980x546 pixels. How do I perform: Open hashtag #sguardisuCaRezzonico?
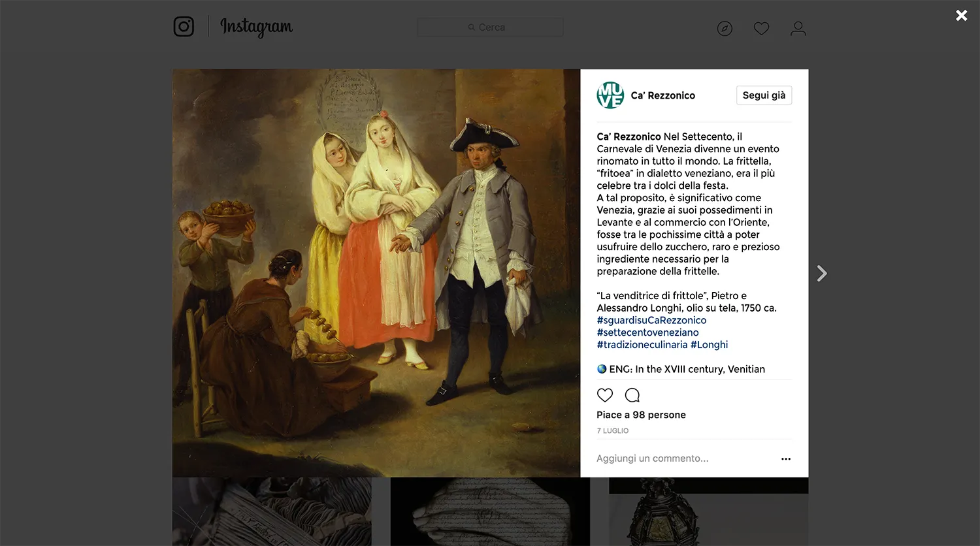coord(651,320)
